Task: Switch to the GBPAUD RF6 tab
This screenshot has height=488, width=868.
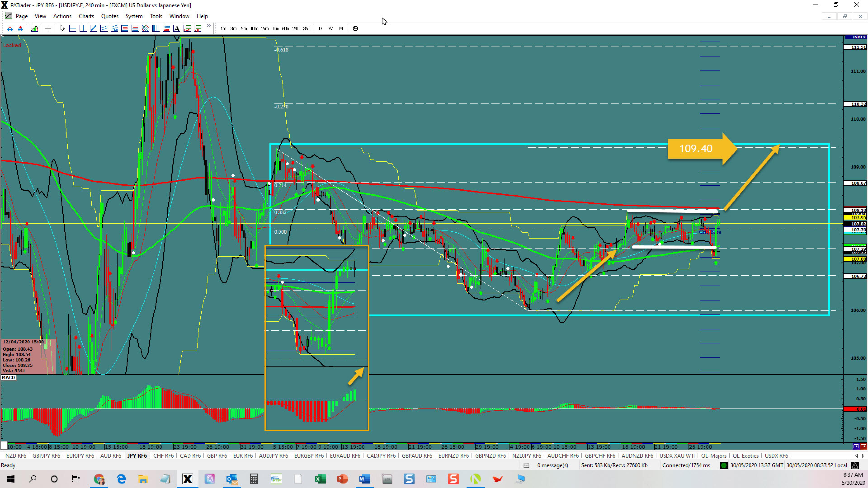Action: pyautogui.click(x=417, y=456)
